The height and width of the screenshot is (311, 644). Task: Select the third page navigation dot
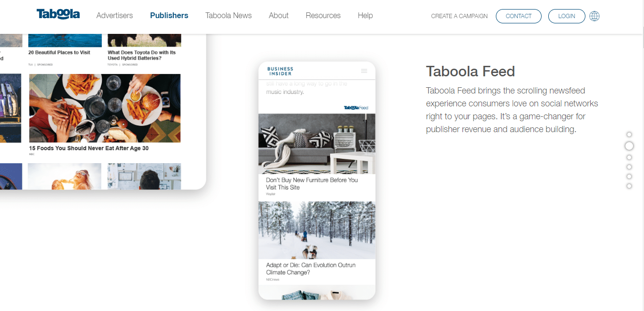[x=629, y=157]
